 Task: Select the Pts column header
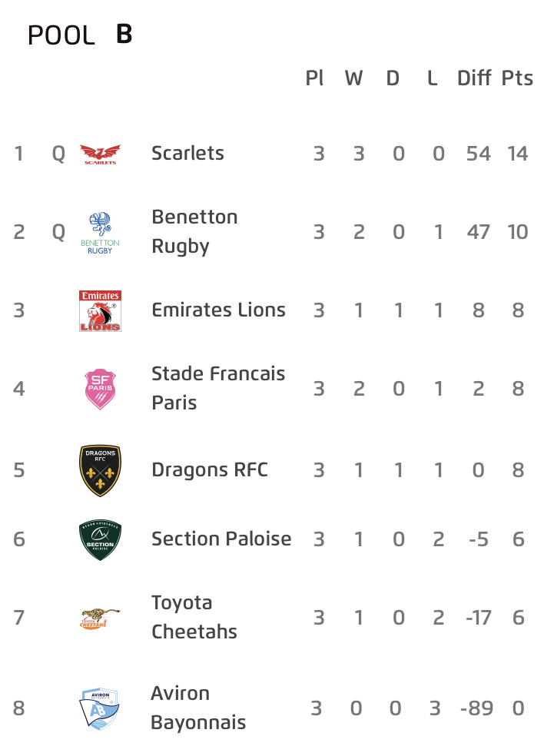click(x=517, y=78)
